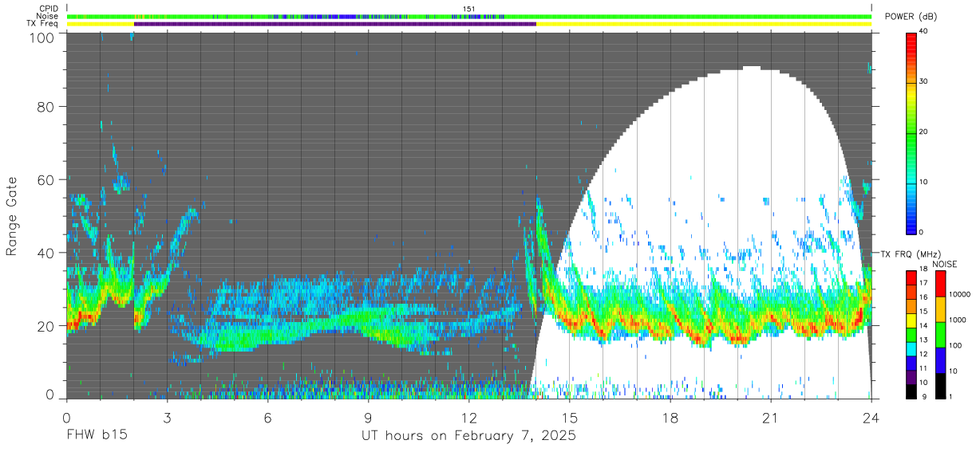Click the y-axis tick label '80'
This screenshot has height=452, width=980.
coord(46,106)
